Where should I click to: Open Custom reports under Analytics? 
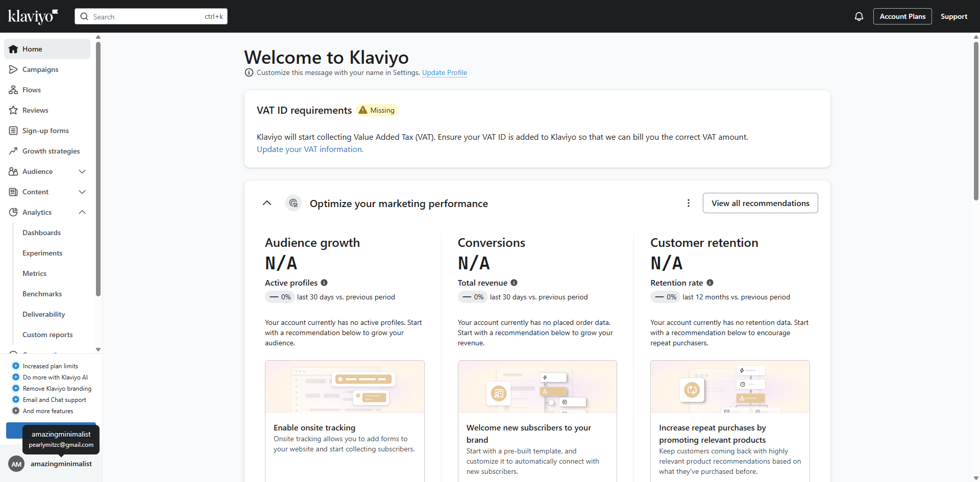(x=47, y=335)
